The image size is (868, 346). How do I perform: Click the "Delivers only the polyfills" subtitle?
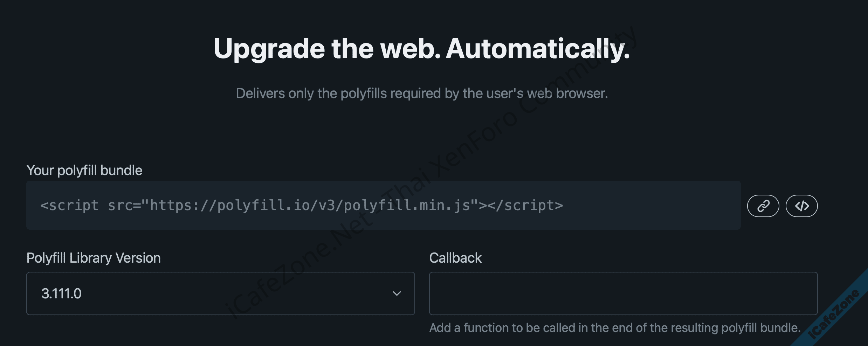[x=422, y=94]
